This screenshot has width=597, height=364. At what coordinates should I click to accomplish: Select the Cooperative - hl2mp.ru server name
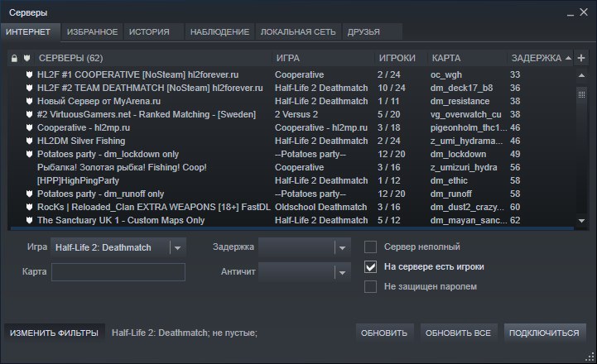(84, 127)
